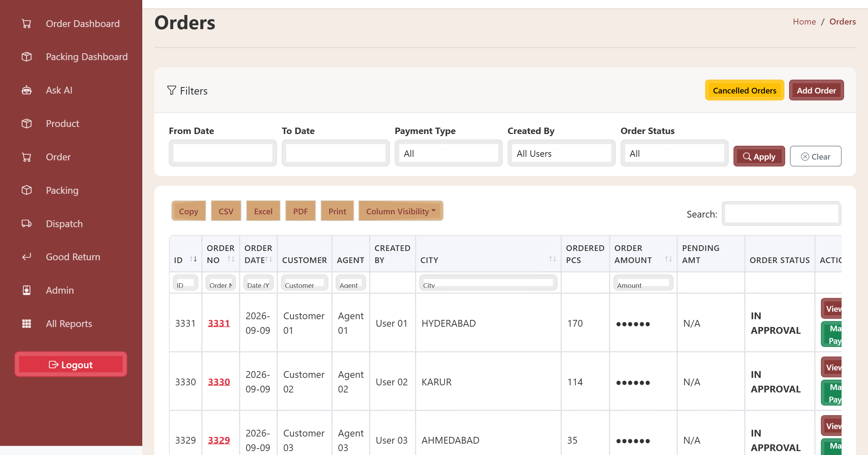Screen dimensions: 868x455
Task: Click the Product box icon
Action: coord(27,124)
